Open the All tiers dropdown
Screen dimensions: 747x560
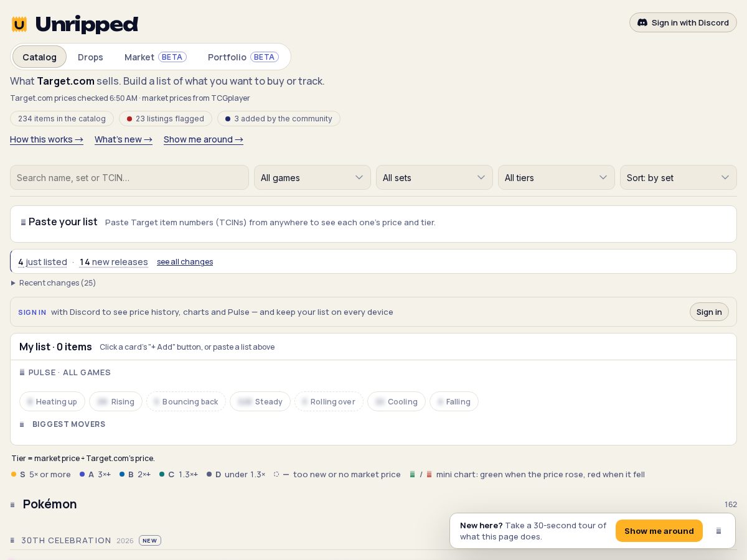click(x=557, y=177)
